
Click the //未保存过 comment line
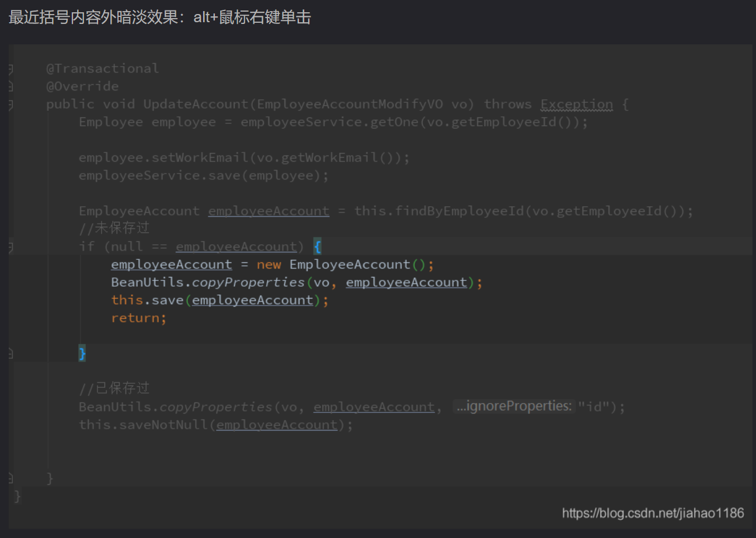(114, 228)
